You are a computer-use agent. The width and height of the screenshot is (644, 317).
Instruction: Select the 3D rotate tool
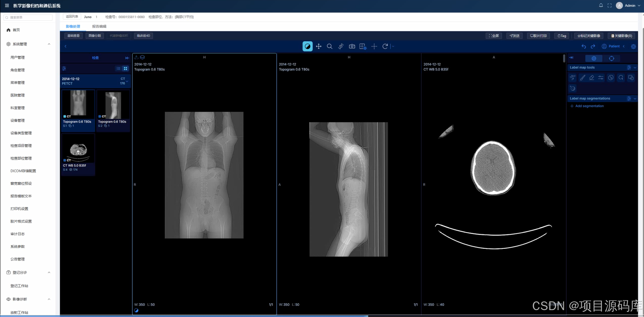click(x=341, y=46)
